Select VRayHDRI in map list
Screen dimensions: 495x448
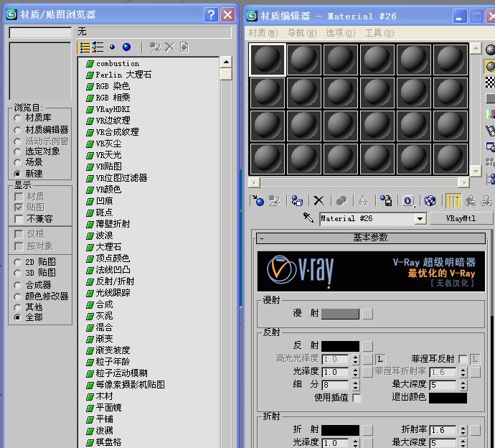pyautogui.click(x=113, y=109)
